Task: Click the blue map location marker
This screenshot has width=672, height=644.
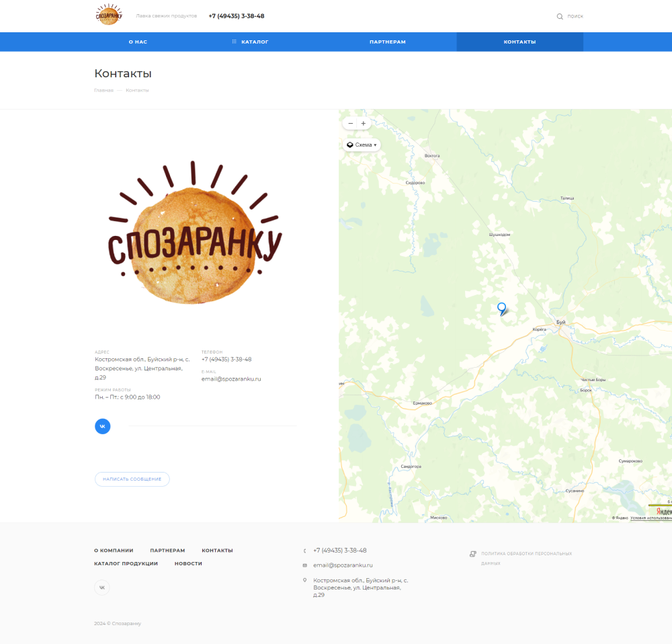Action: coord(501,308)
